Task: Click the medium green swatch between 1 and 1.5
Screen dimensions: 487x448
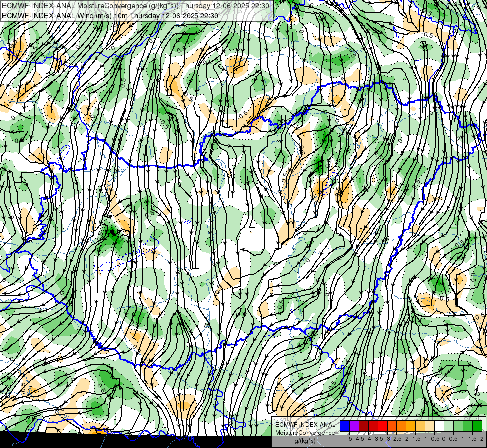Action: (x=468, y=426)
